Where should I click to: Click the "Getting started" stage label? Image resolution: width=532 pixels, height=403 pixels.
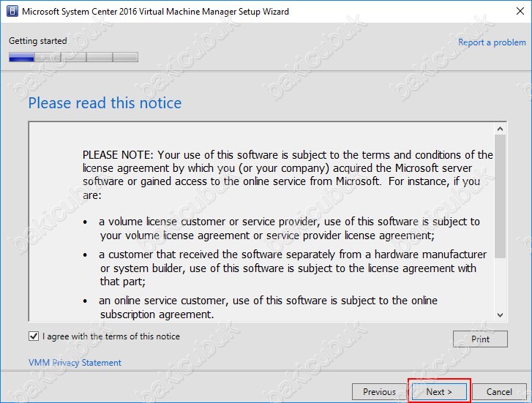click(x=37, y=41)
